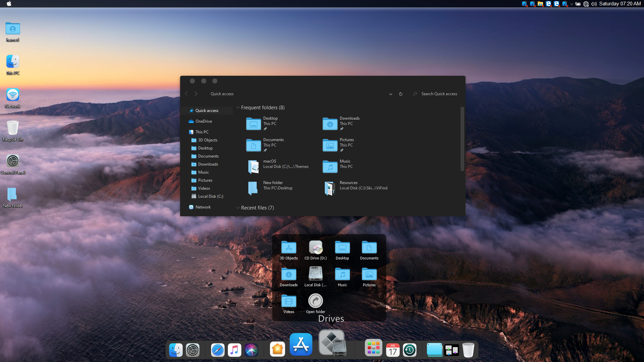Collapse the Frequent folders section
The height and width of the screenshot is (362, 644).
(238, 108)
